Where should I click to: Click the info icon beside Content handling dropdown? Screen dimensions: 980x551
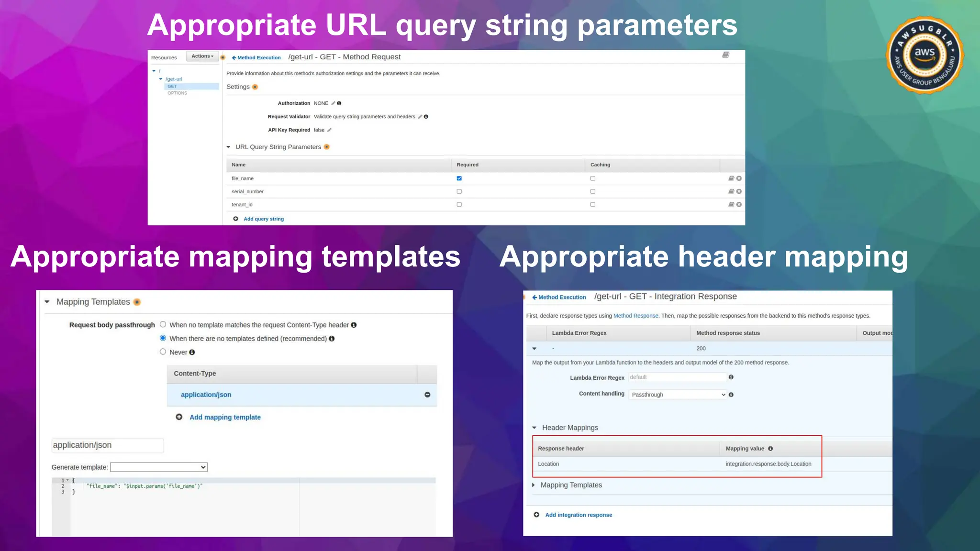[x=731, y=395]
